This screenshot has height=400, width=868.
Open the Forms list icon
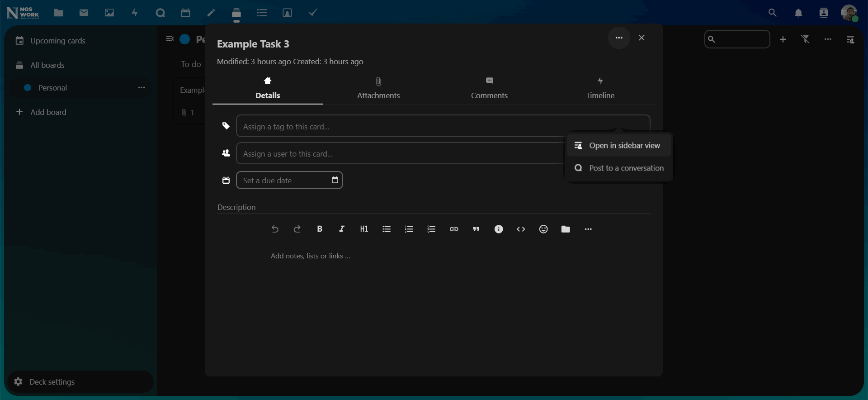(262, 13)
